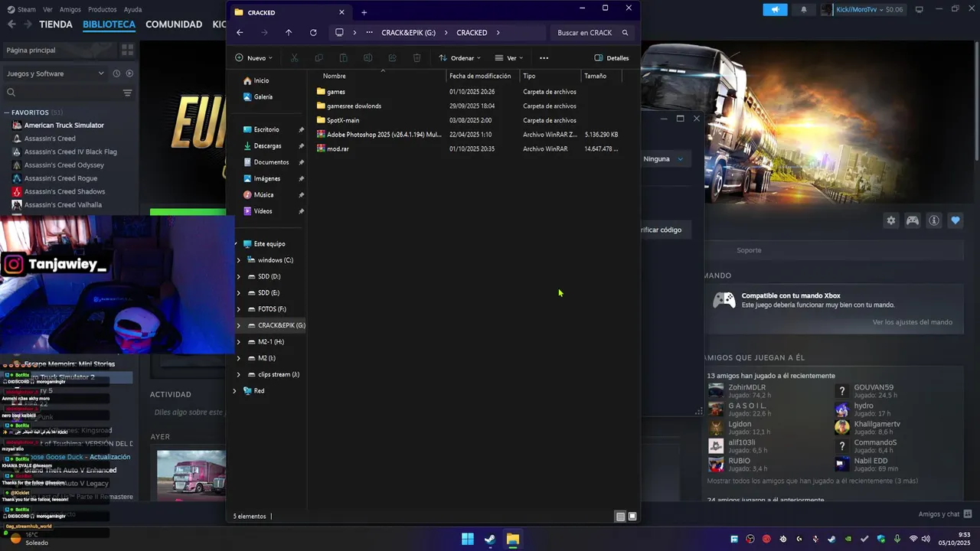Click the Buscar en CRACKED search box
This screenshot has height=551, width=980.
click(x=593, y=33)
